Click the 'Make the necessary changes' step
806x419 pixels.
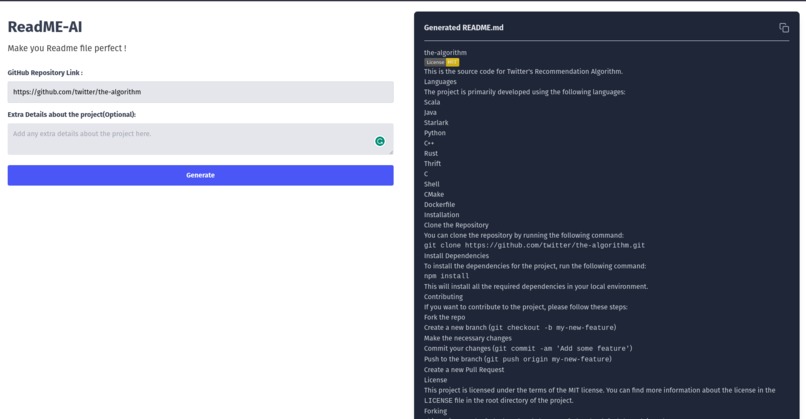pos(468,338)
